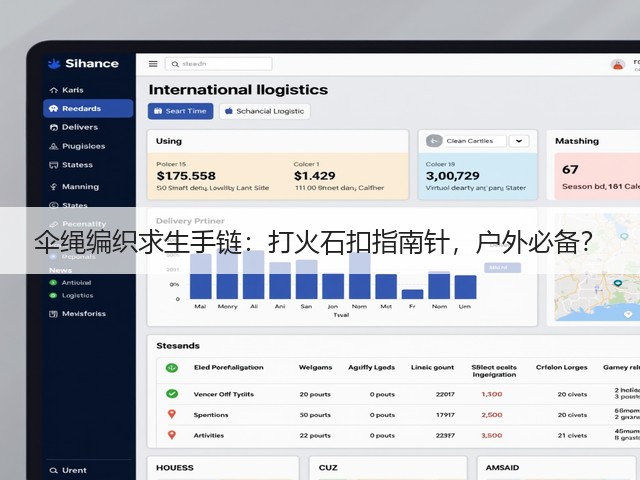
Task: Select the Reedards sidebar menu item
Action: tap(88, 109)
